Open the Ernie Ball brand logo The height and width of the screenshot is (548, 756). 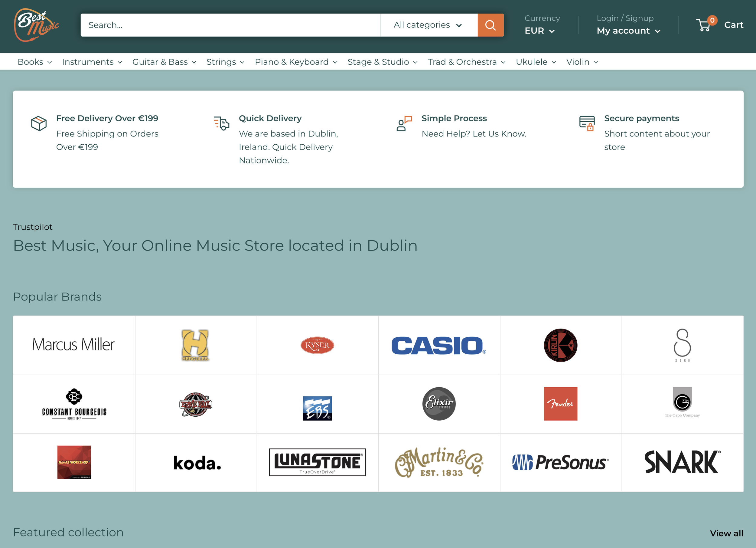coord(195,404)
